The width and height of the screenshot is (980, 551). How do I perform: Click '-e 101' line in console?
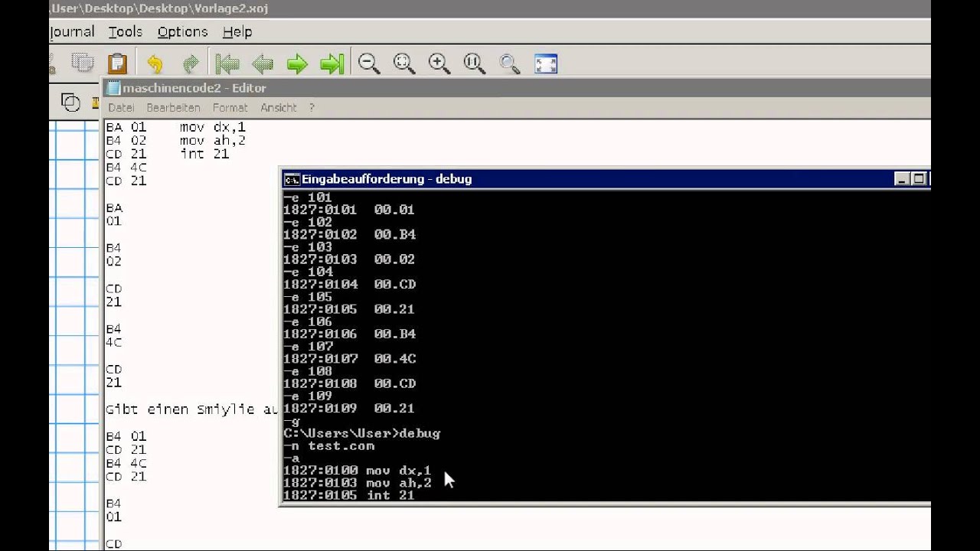coord(308,197)
